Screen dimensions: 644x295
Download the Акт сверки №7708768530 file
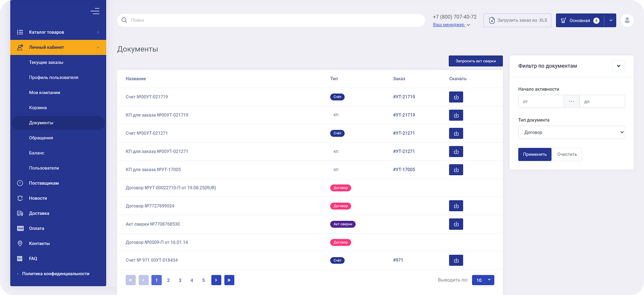(456, 224)
